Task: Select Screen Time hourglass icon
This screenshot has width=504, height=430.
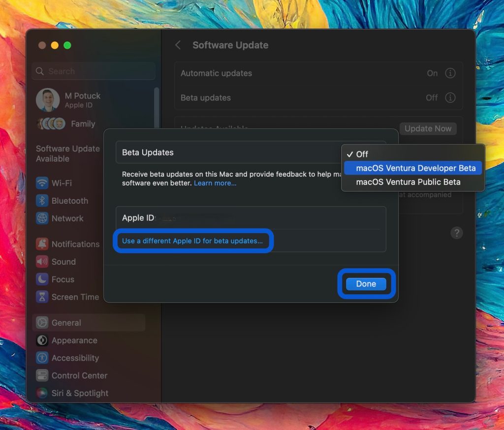Action: click(x=42, y=297)
